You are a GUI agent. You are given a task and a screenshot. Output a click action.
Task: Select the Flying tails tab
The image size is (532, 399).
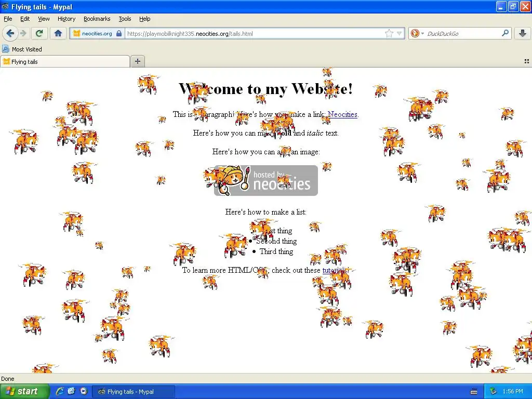point(65,61)
